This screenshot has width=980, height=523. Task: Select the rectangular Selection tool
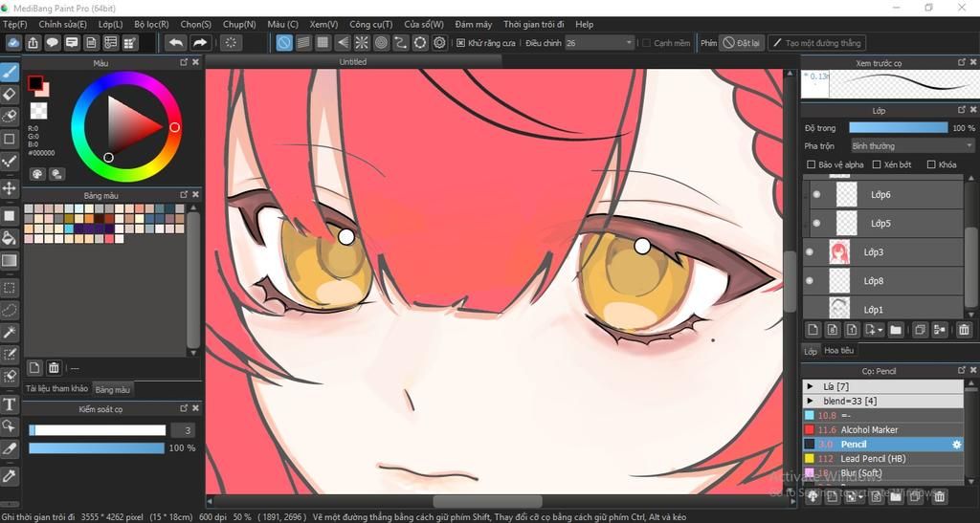point(10,288)
